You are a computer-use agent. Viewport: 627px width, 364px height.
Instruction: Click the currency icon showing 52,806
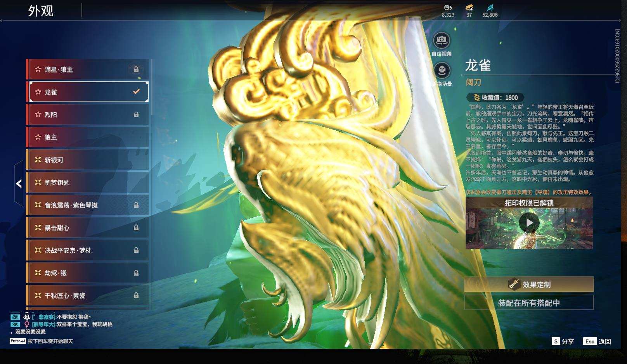click(490, 7)
